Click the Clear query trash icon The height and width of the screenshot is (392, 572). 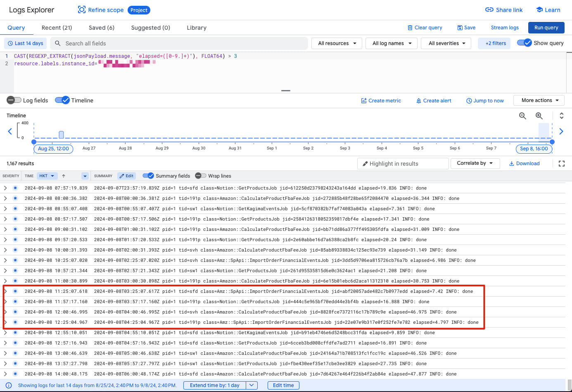click(x=410, y=28)
